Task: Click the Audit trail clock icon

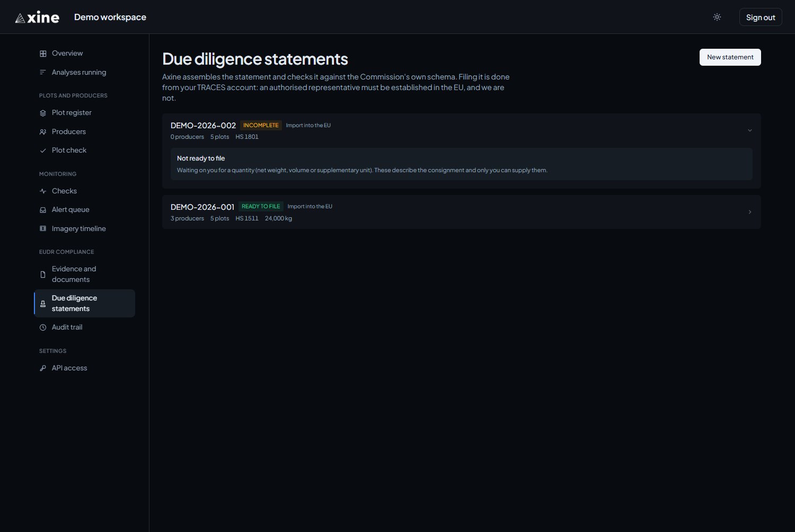Action: pyautogui.click(x=43, y=327)
